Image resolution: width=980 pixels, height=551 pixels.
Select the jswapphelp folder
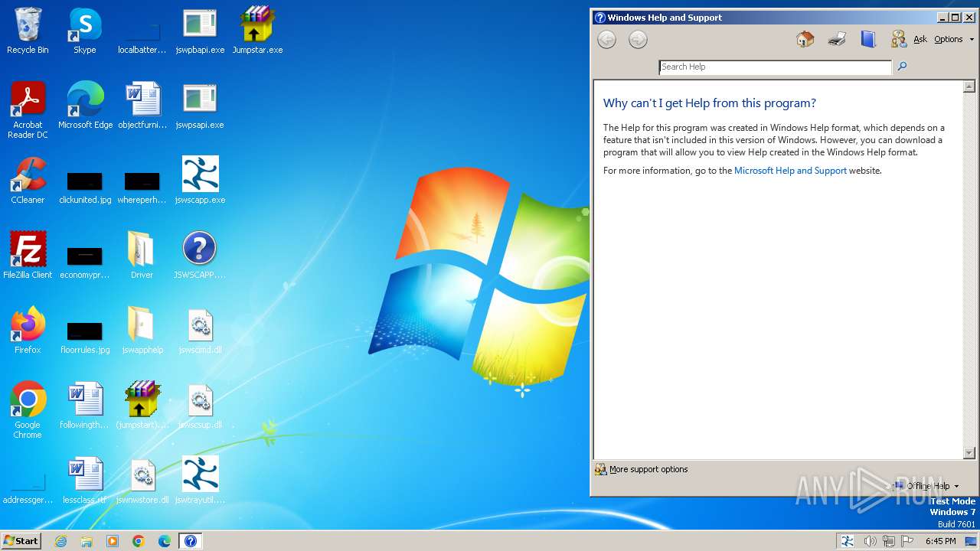tap(142, 331)
